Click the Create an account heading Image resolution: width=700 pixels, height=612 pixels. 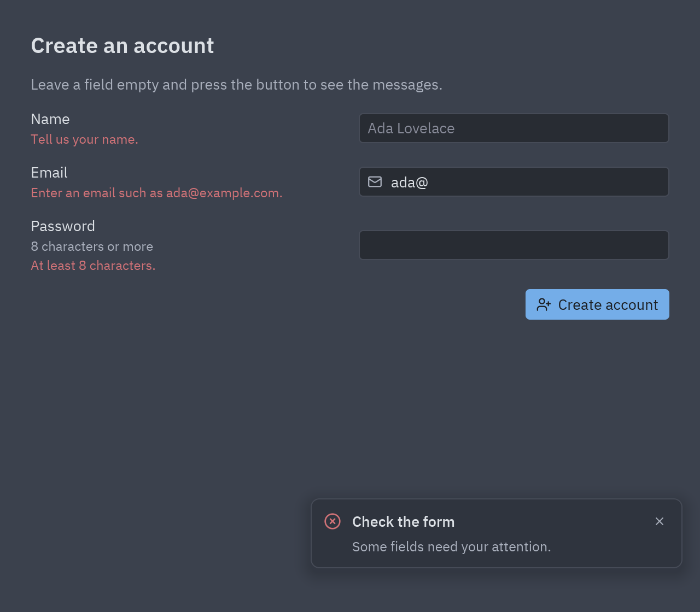122,45
